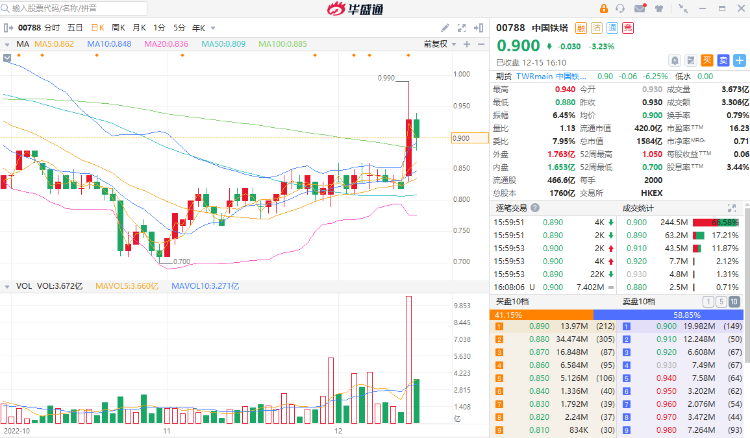Click ask level 1 price 0.900
Screen dimensions: 750x438
[666, 326]
